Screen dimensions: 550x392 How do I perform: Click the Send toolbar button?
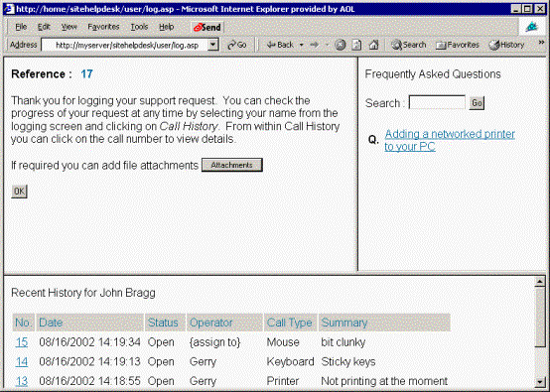click(207, 27)
